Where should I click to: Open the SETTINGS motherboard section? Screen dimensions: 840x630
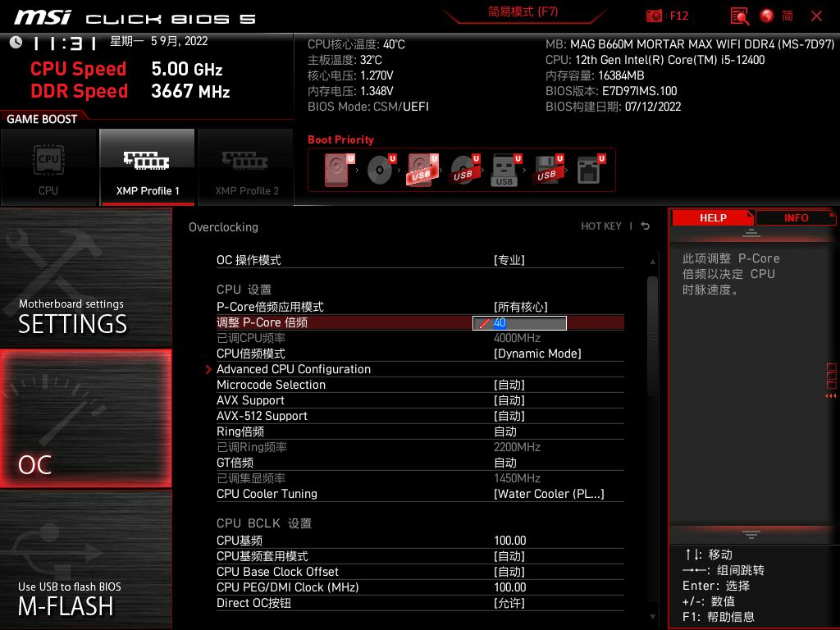(85, 277)
